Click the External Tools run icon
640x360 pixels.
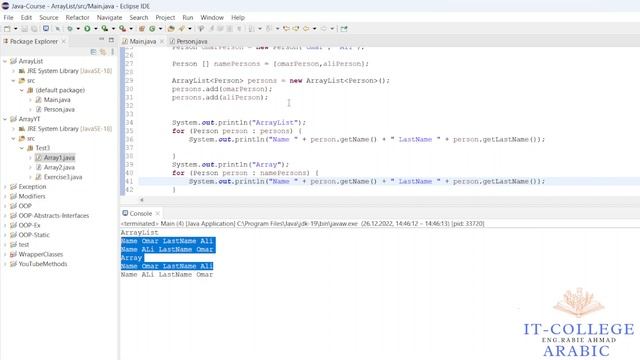[122, 29]
